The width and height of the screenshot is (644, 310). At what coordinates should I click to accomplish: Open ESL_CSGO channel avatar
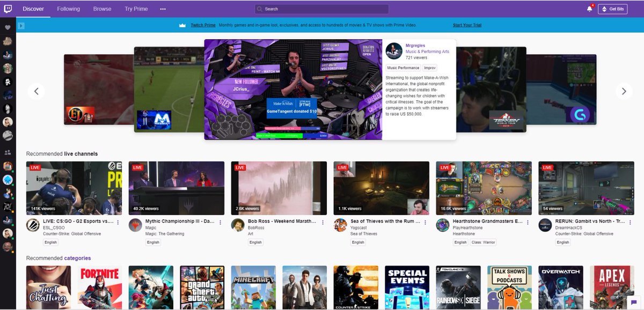[x=33, y=225]
